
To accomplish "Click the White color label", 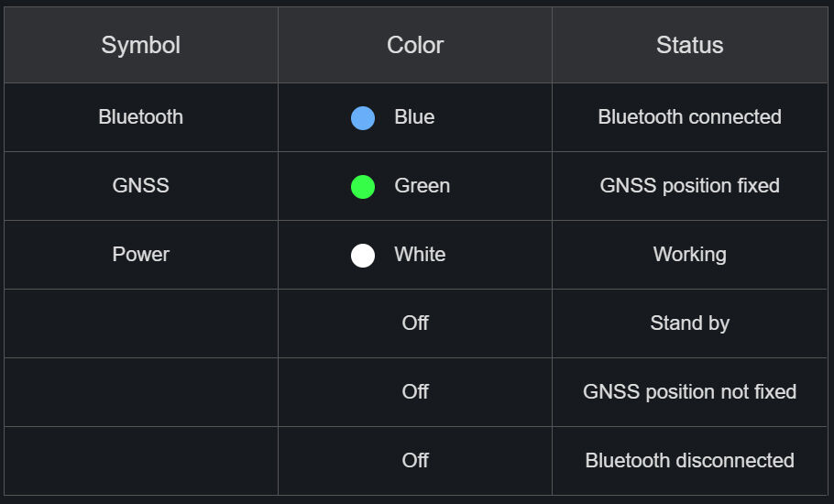I will click(420, 255).
